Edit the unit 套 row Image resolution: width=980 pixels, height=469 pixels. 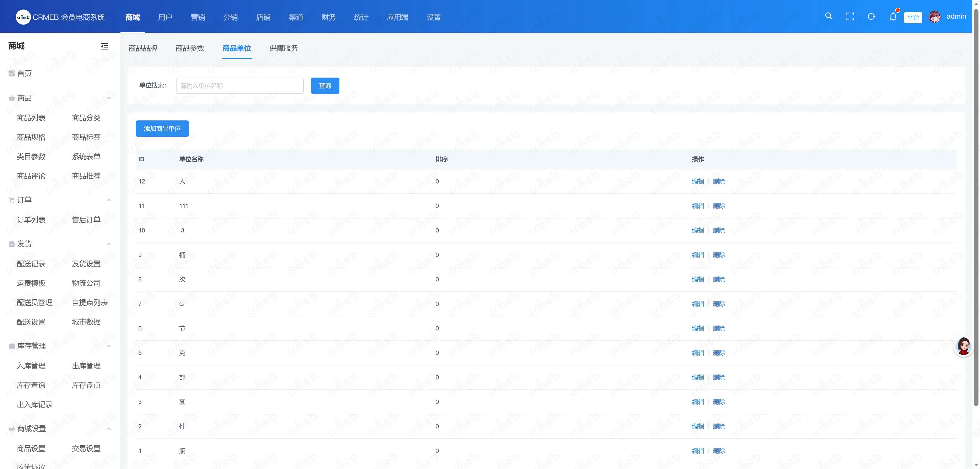point(698,402)
